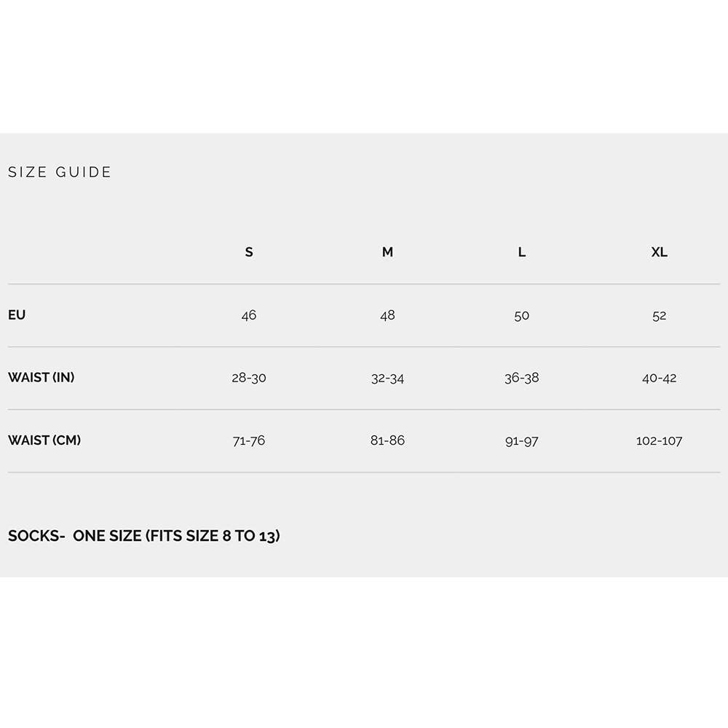Click the 40-42 waist inches value

[660, 379]
